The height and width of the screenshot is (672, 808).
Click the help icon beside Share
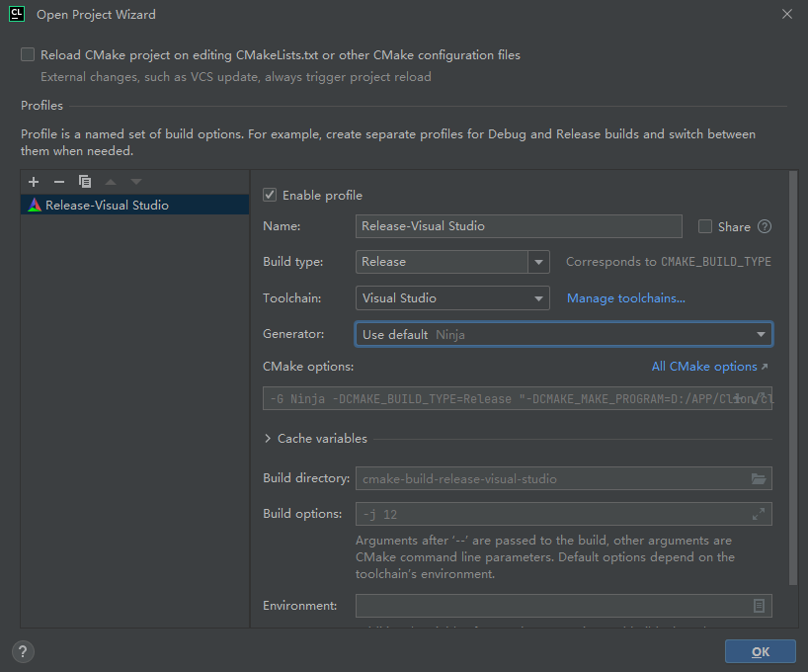(764, 226)
